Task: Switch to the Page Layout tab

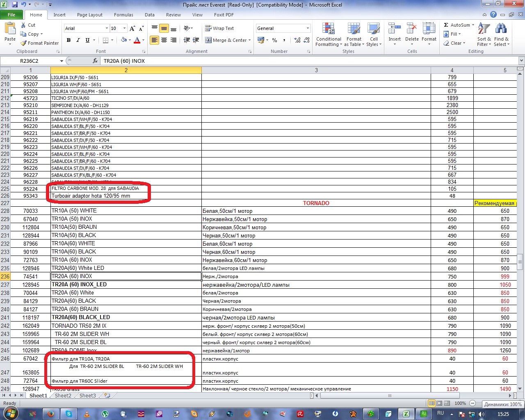Action: click(90, 15)
